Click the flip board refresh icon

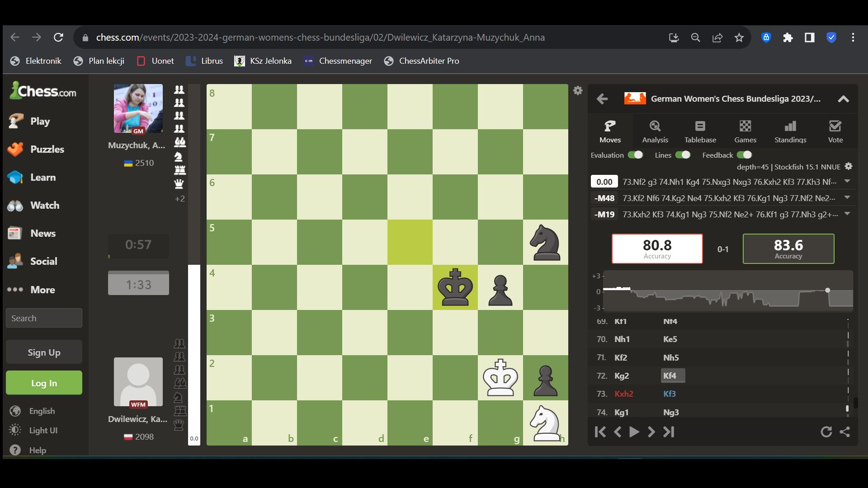(x=826, y=432)
